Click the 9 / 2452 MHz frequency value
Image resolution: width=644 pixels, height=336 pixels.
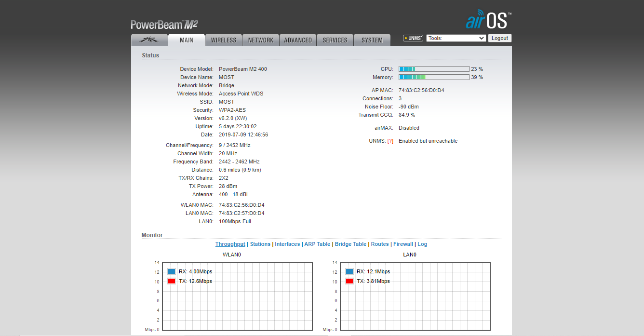tap(235, 145)
